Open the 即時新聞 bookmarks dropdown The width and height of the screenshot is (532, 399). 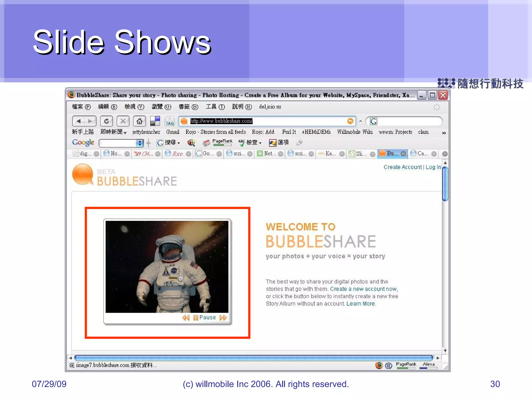[113, 132]
